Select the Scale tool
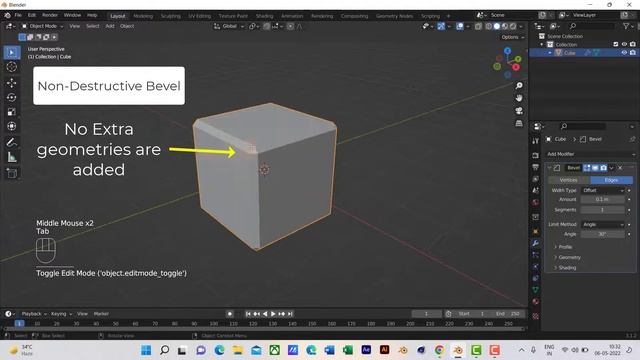 [x=12, y=111]
